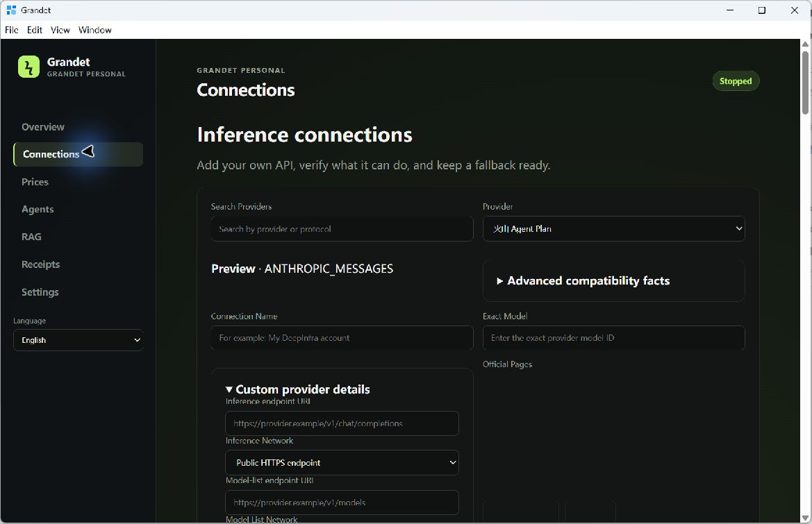Click the scrollbar up arrow
Screen dimensions: 812x524
tap(805, 44)
